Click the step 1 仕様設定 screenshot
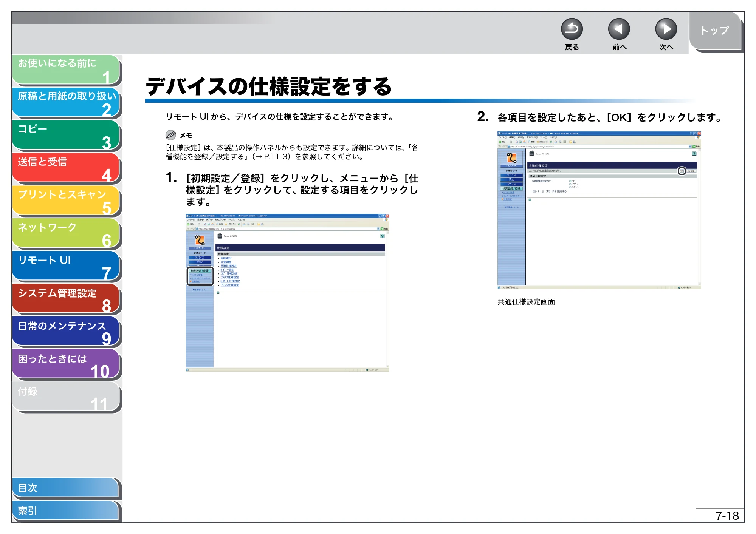 (287, 293)
